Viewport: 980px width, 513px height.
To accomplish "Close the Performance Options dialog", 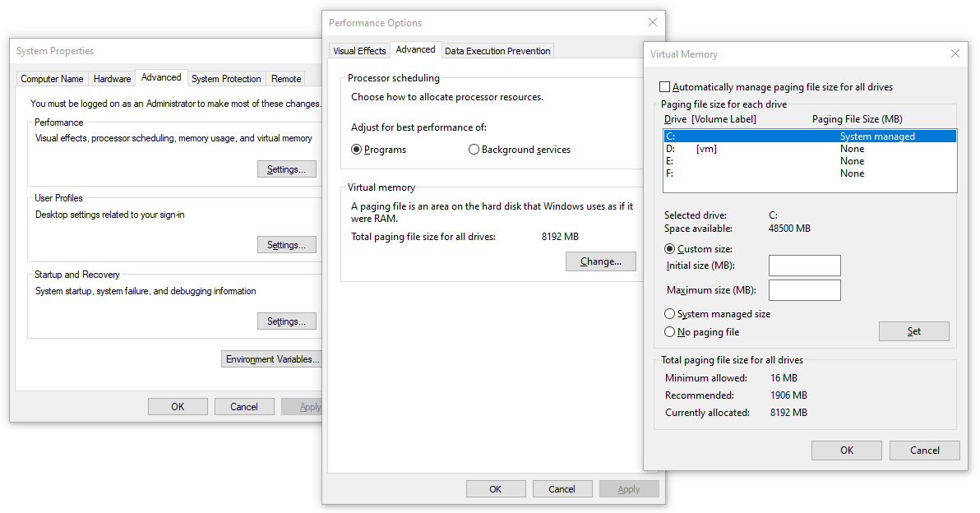I will (653, 22).
